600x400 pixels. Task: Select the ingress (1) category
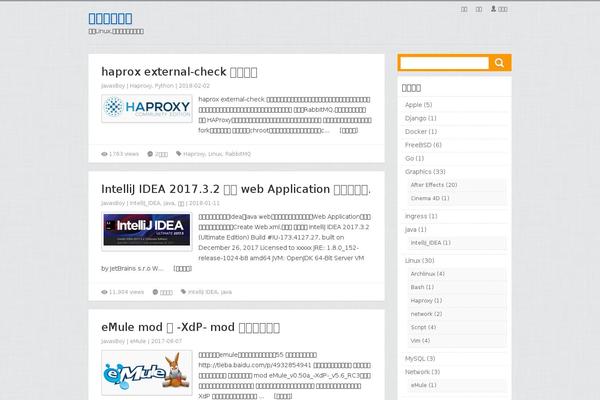pos(421,216)
